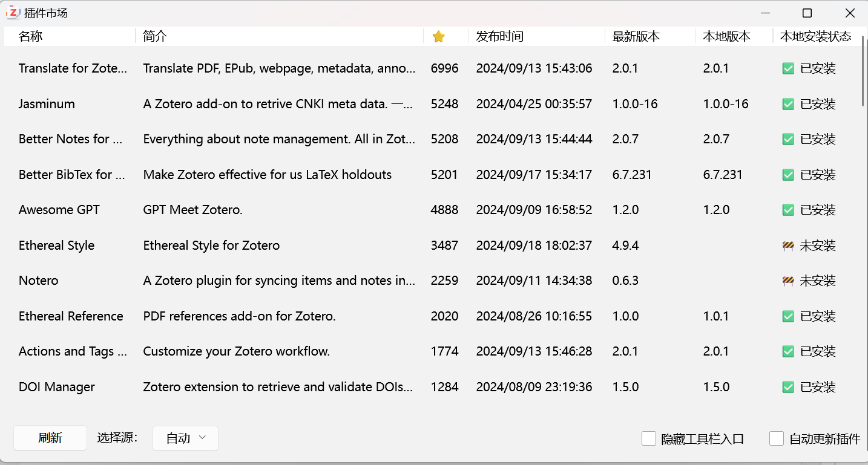
Task: Click not-installed barrier icon for Notero
Action: [x=788, y=281]
